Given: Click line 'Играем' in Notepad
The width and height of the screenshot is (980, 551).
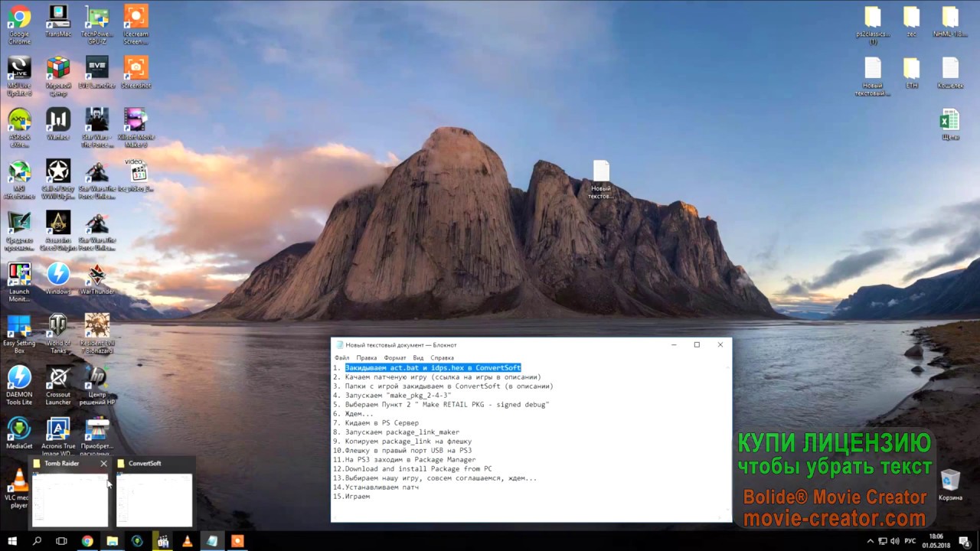Looking at the screenshot, I should [358, 496].
